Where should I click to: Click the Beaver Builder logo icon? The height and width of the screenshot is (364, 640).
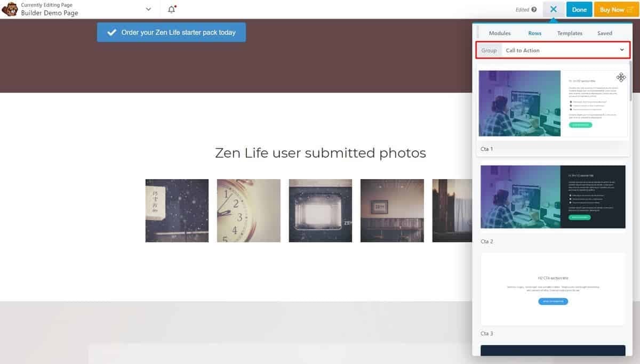coord(10,9)
